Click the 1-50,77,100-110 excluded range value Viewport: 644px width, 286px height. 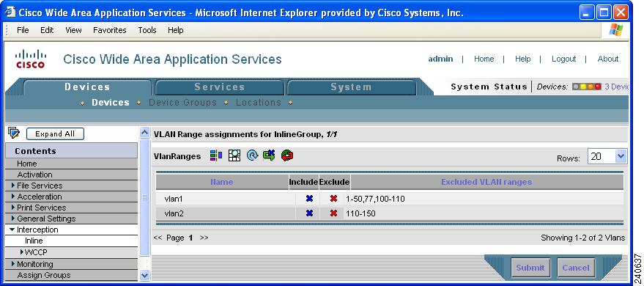(375, 199)
